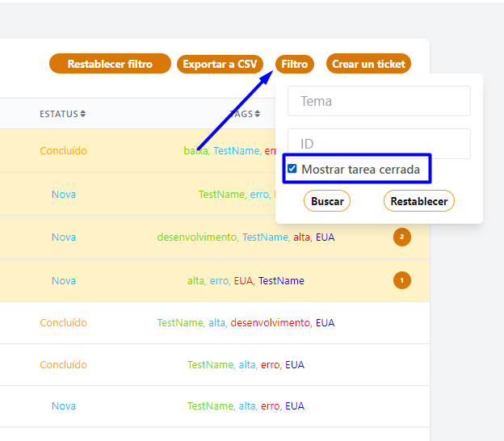The height and width of the screenshot is (441, 504).
Task: Click Nova status in the badge 1 row
Action: (63, 280)
